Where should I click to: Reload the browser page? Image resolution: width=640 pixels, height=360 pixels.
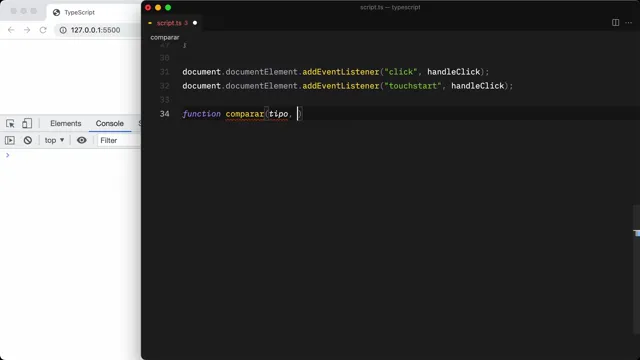[43, 30]
